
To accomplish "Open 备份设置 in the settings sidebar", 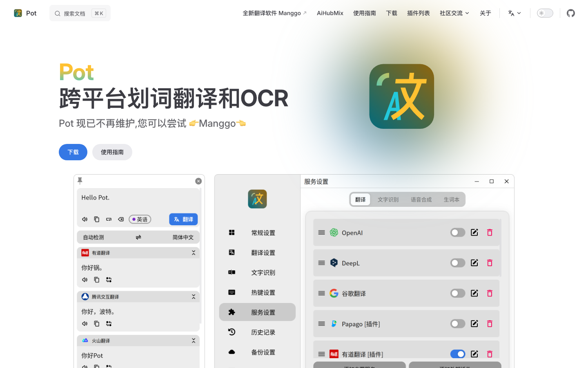I will [257, 352].
